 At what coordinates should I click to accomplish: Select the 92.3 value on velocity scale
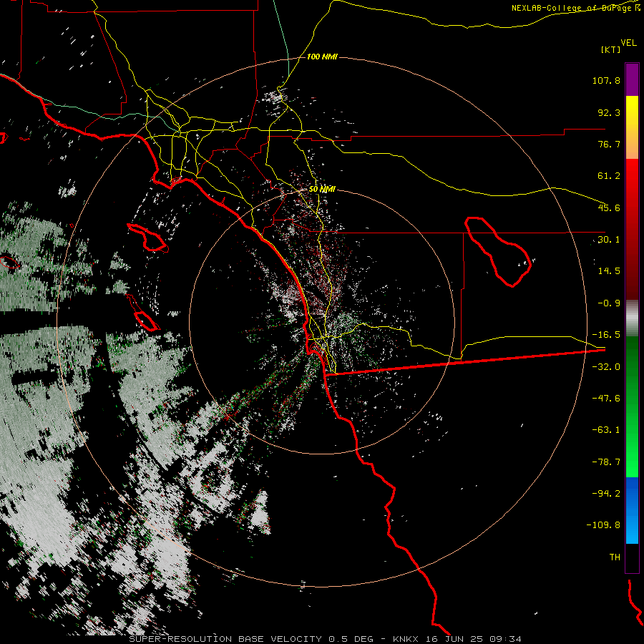[x=609, y=112]
